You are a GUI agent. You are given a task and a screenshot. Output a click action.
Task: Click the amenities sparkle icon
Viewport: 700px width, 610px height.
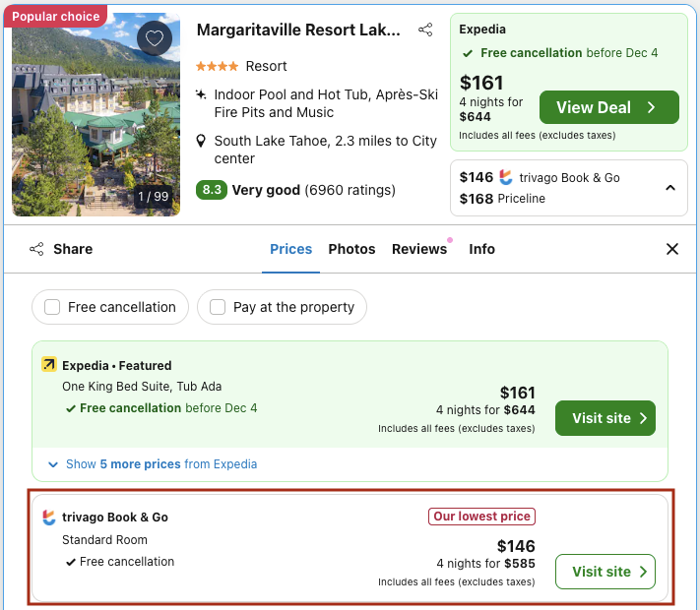click(202, 95)
